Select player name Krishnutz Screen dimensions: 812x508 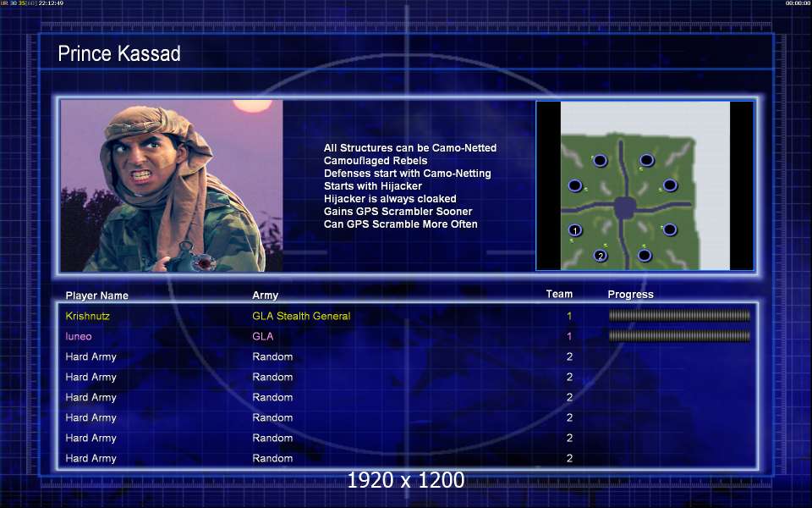87,316
